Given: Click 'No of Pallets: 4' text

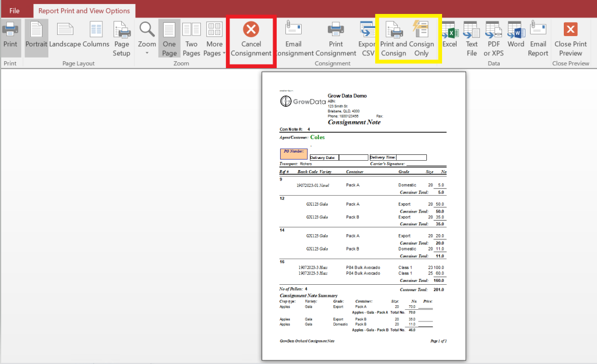Looking at the screenshot, I should pyautogui.click(x=293, y=289).
